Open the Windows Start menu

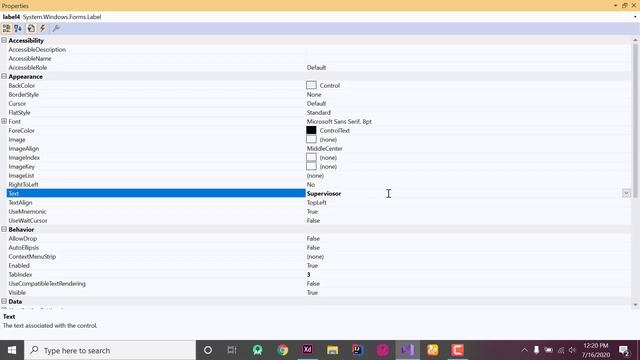tap(12, 350)
